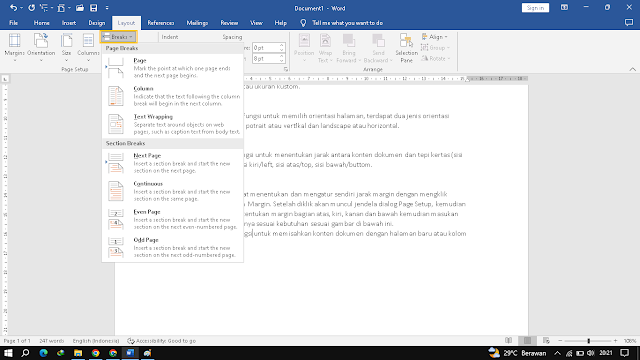
Task: Open Margins page setup tool
Action: pos(14,47)
